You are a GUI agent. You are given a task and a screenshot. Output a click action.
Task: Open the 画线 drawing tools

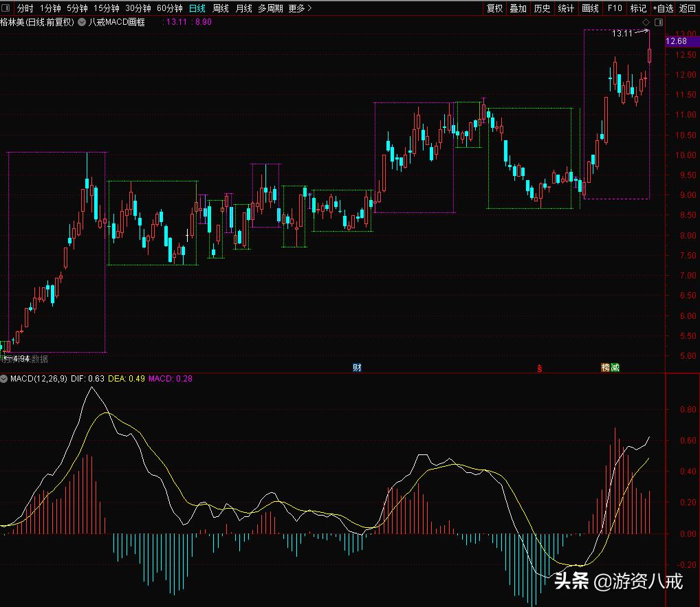pos(590,9)
